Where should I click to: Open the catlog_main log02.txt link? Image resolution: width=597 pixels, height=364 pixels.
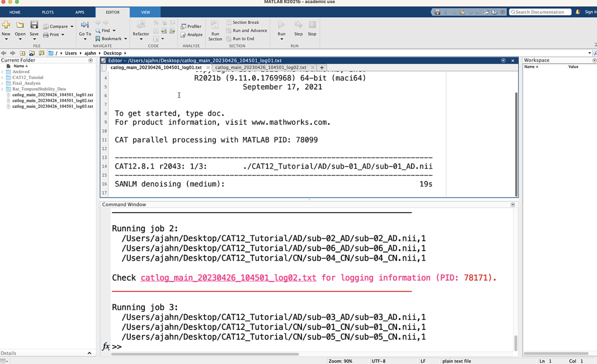(x=228, y=278)
